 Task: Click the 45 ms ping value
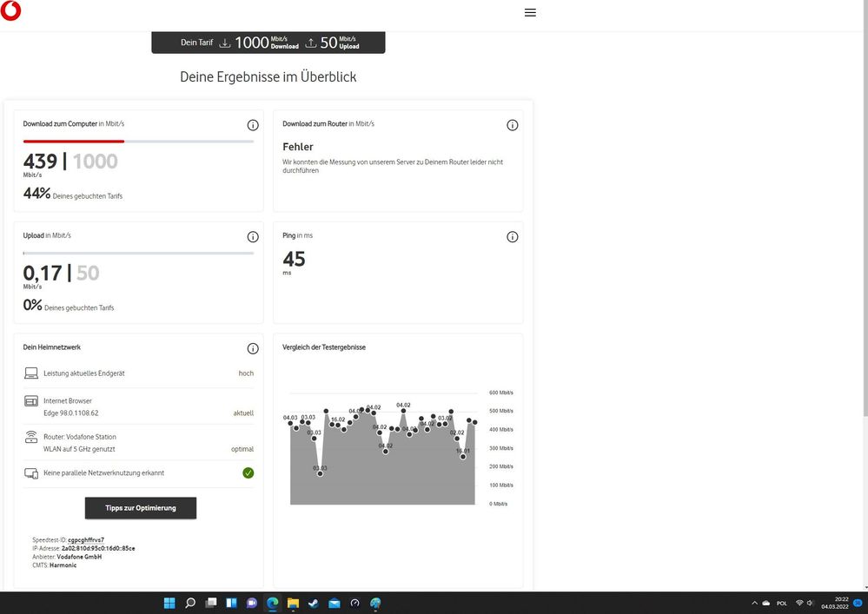coord(294,259)
